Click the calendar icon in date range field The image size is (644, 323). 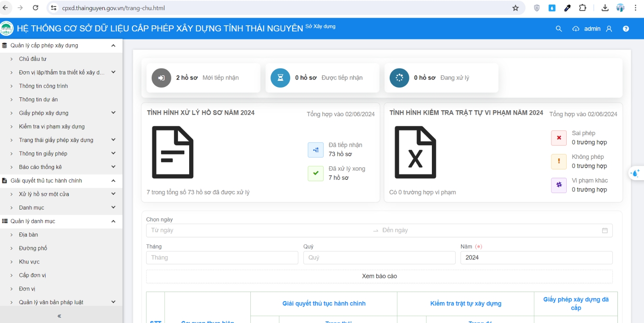605,230
